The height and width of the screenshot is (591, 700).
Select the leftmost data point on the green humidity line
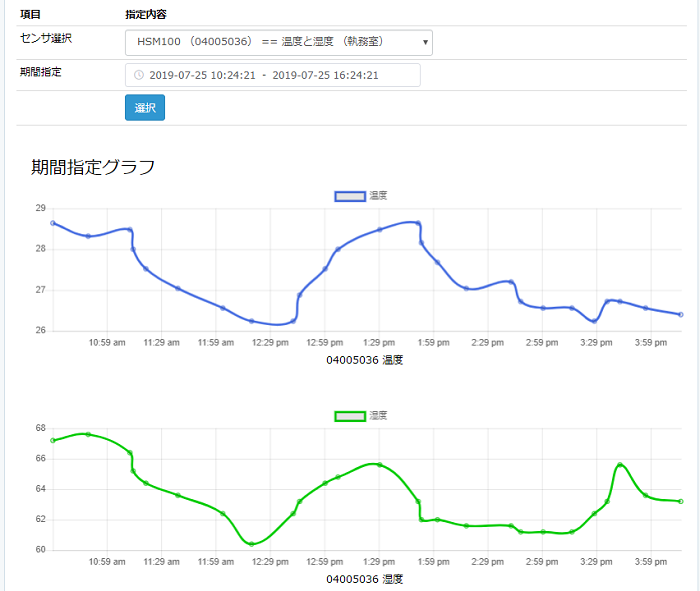click(x=53, y=440)
